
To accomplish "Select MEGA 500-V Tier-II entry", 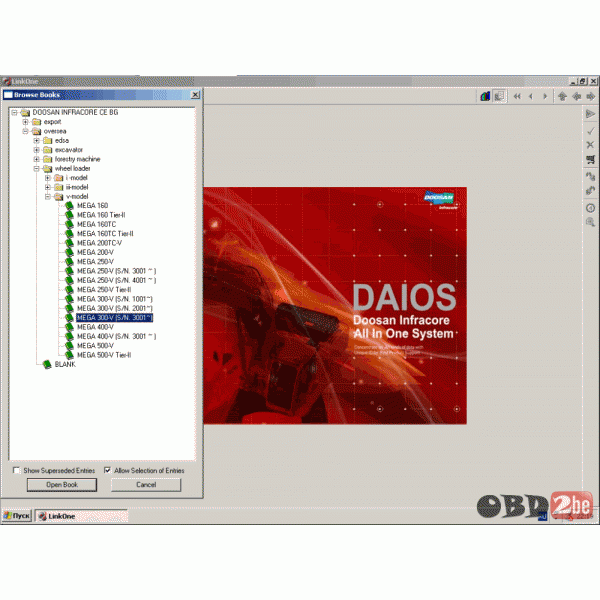I will coord(104,355).
